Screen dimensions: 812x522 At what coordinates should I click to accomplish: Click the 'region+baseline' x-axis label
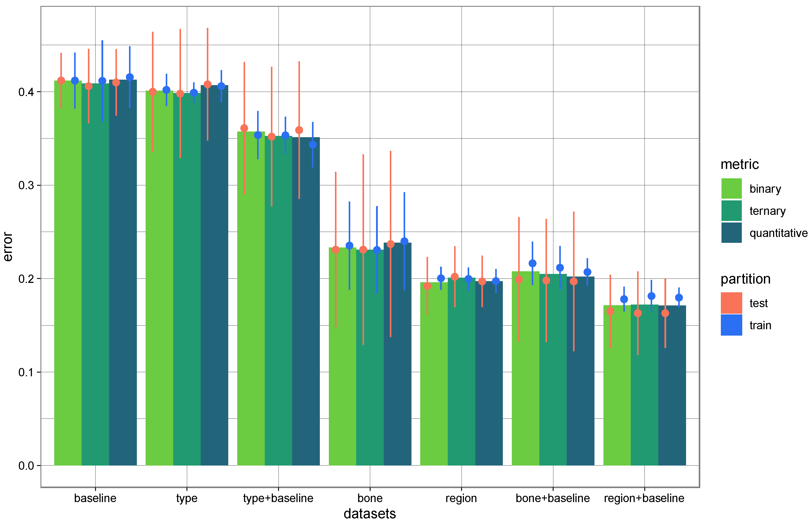coord(644,498)
